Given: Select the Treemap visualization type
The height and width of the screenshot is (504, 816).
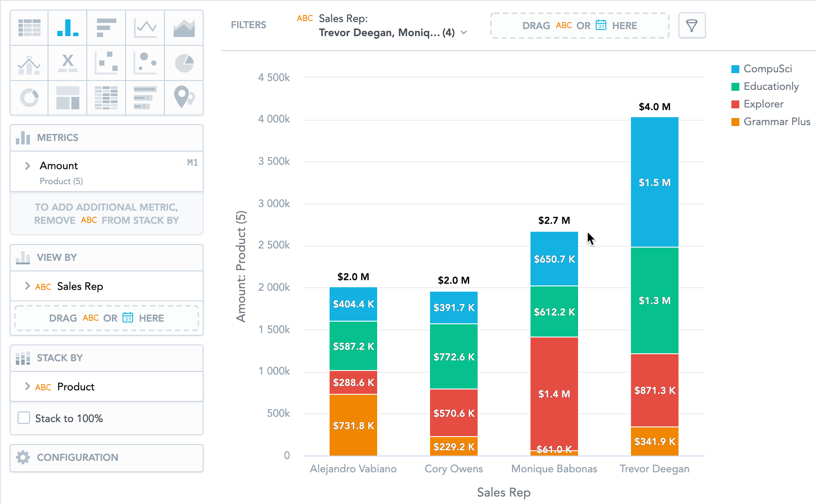Looking at the screenshot, I should click(x=68, y=97).
